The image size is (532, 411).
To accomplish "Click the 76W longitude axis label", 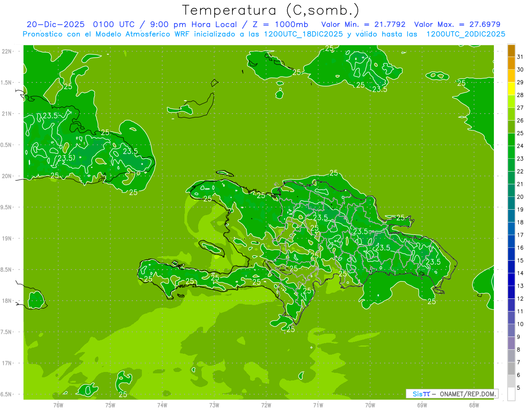I will pyautogui.click(x=58, y=405).
